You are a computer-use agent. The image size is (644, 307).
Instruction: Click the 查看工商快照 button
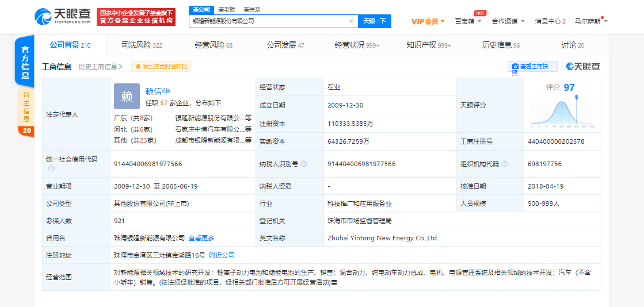[x=533, y=67]
